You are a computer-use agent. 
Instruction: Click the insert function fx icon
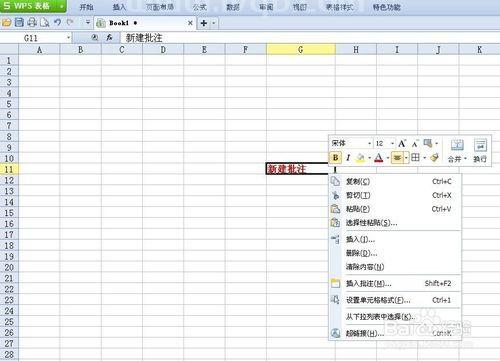point(109,38)
